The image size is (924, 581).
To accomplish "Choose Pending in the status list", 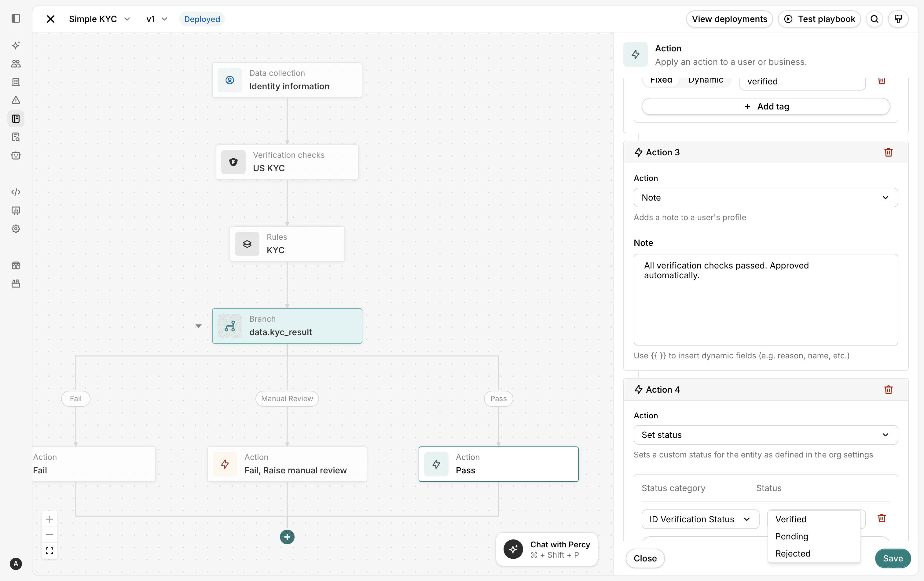I will (814, 536).
